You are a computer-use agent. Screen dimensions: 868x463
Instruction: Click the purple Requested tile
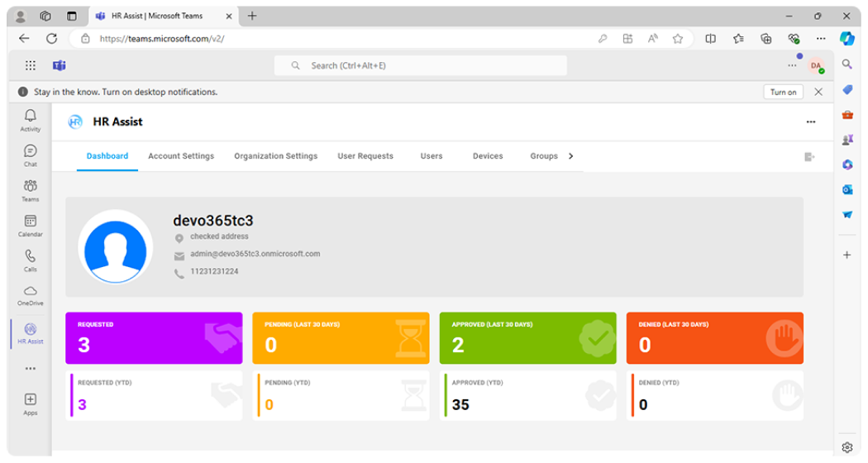154,338
